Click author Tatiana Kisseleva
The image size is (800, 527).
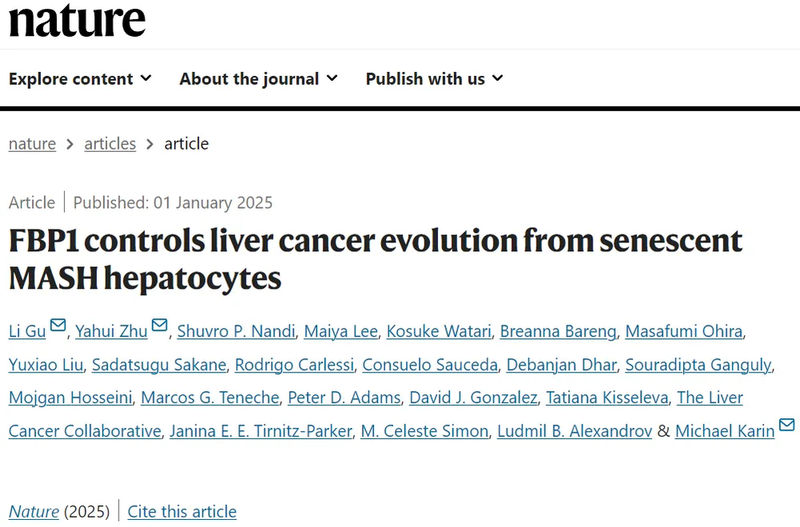click(x=606, y=398)
